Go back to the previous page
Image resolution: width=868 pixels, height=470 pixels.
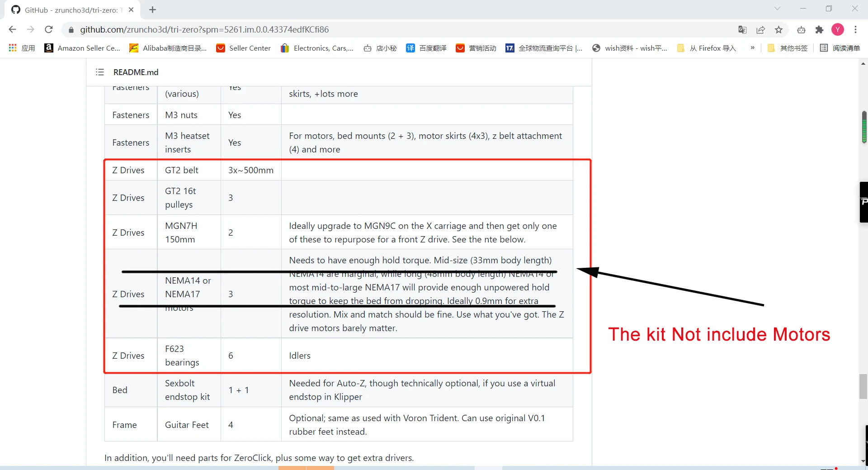(12, 29)
